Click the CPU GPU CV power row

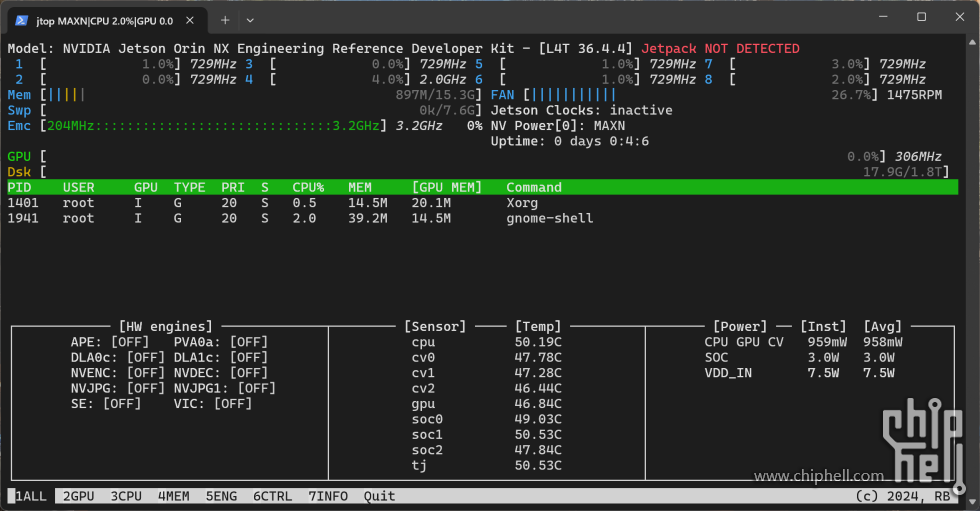[x=803, y=342]
